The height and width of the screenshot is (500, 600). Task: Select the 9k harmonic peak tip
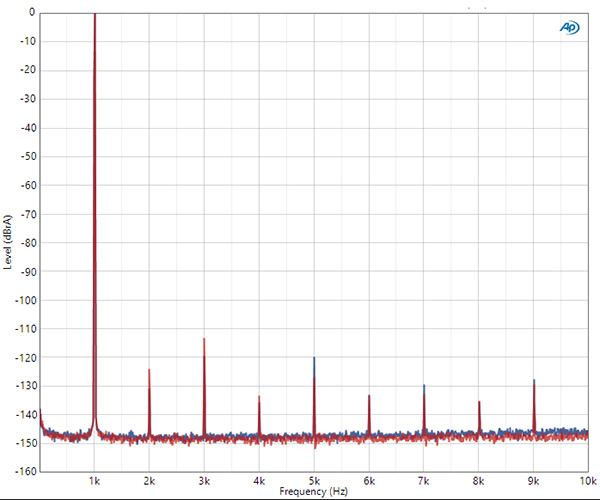(534, 381)
